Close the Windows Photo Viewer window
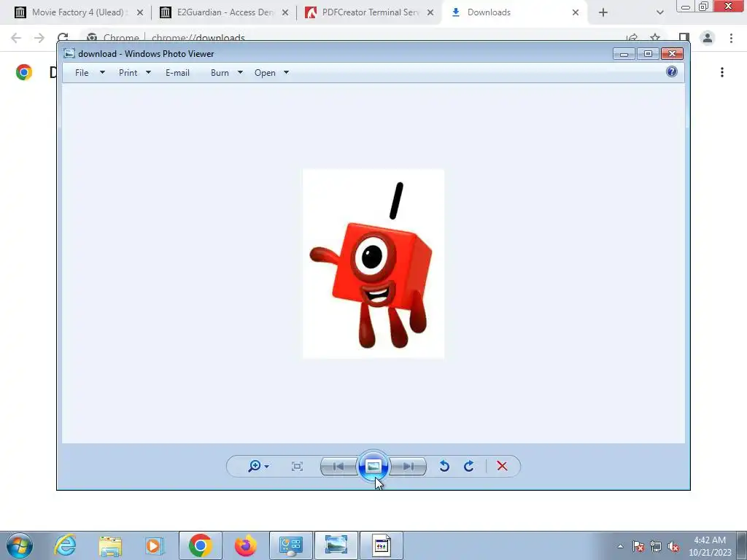The height and width of the screenshot is (560, 747). [x=672, y=53]
